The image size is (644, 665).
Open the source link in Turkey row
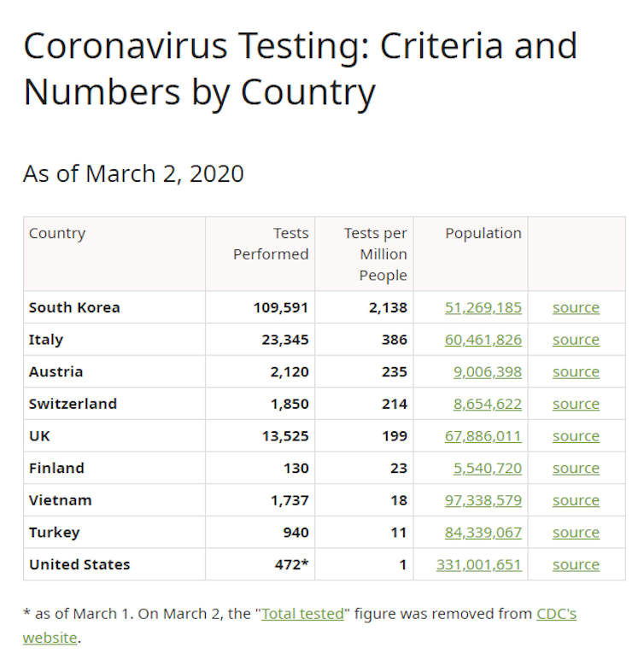click(576, 533)
